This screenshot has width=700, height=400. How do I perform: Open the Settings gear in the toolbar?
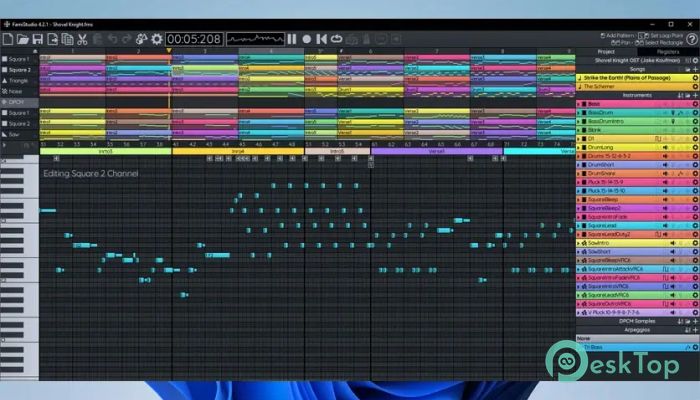coord(157,39)
